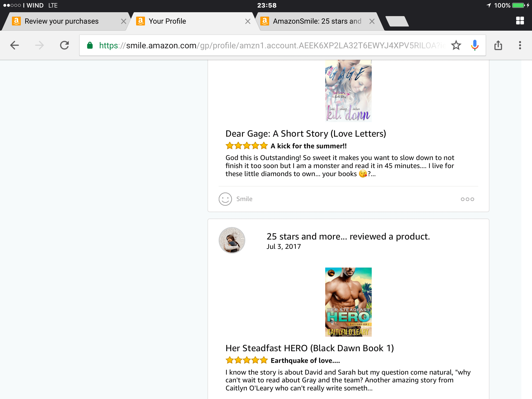Screen dimensions: 532x399
Task: Go back to the previous page
Action: 15,45
